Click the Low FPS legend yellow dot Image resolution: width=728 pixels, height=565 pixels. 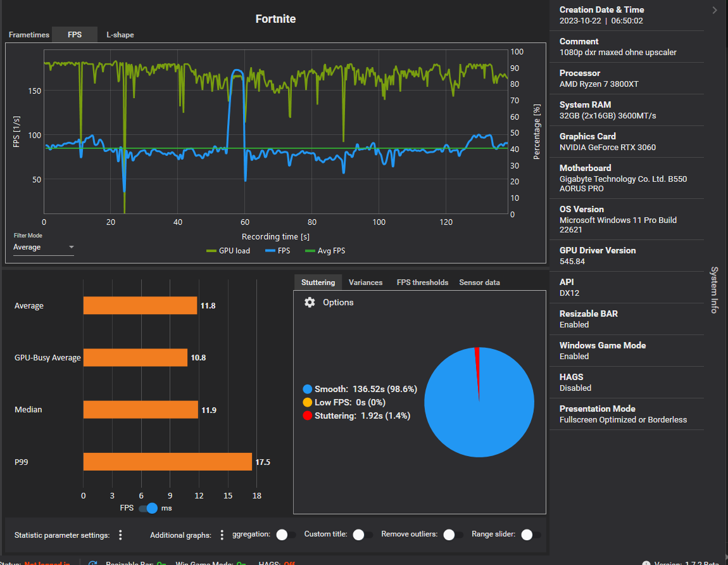[308, 402]
